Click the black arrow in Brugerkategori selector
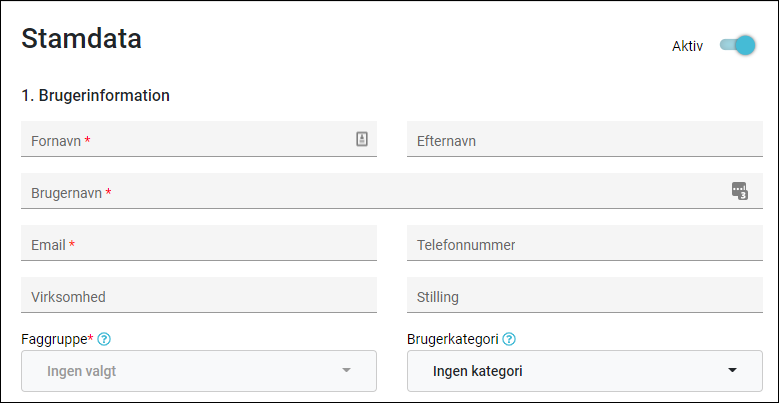 [x=732, y=370]
